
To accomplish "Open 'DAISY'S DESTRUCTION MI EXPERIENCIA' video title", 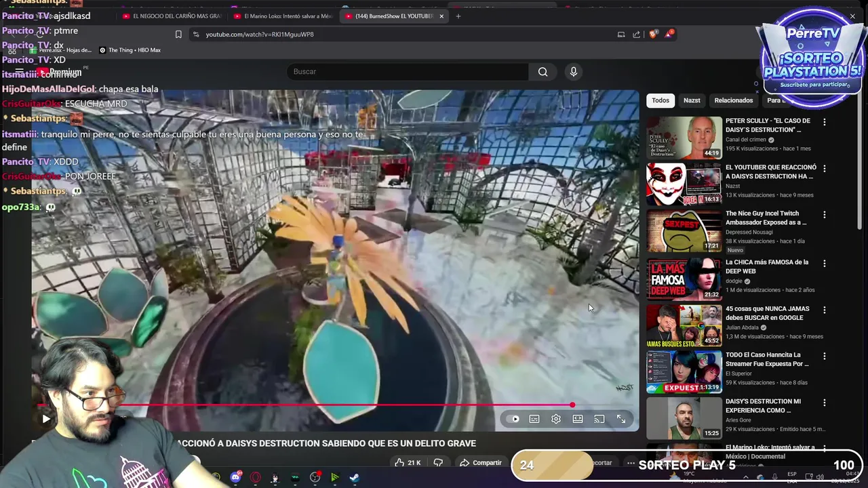I will point(763,406).
